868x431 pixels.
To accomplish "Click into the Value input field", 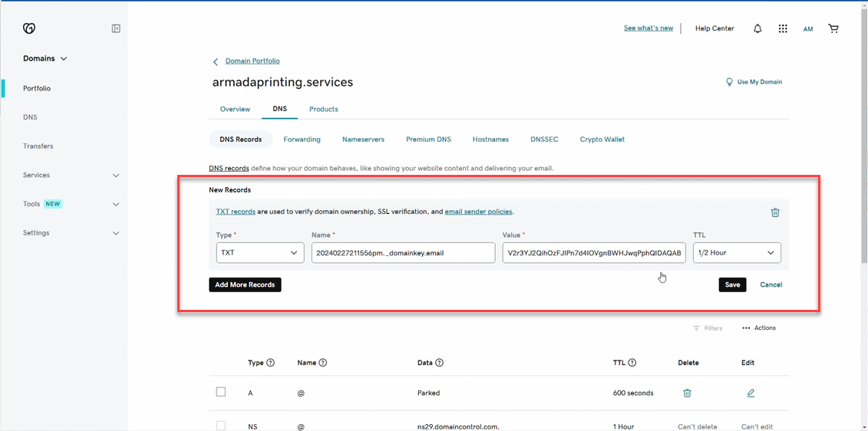I will click(x=594, y=252).
